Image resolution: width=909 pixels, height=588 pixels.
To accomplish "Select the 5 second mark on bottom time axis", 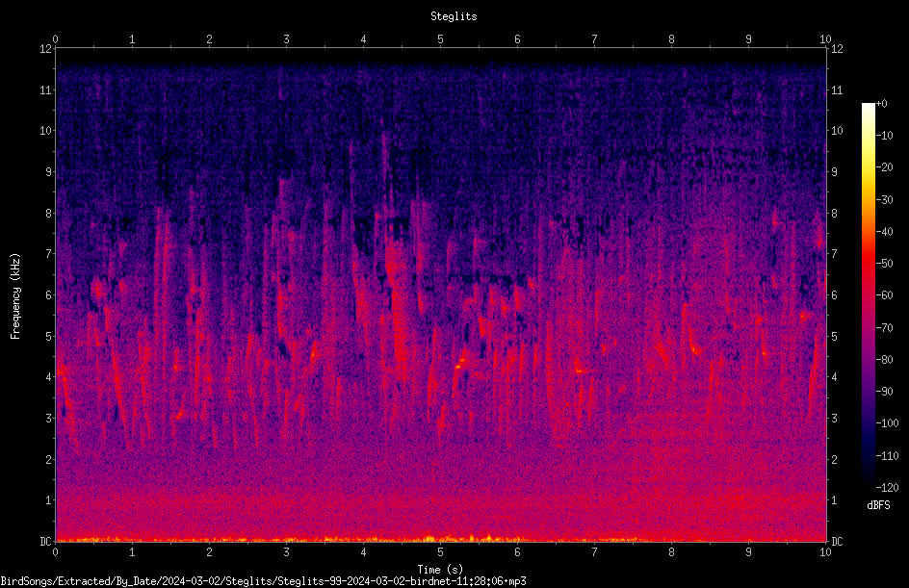I will [441, 552].
